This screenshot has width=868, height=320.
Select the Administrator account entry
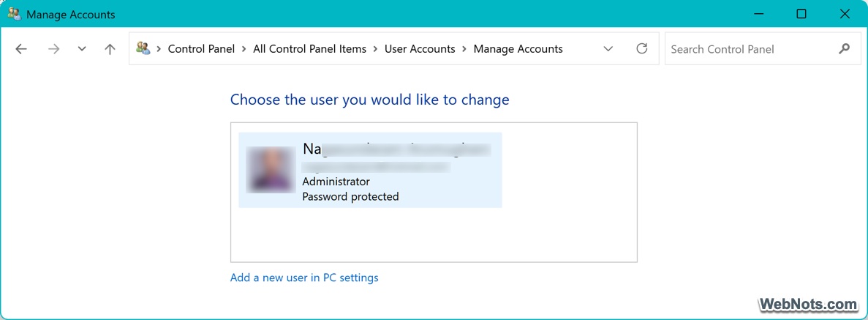point(370,170)
